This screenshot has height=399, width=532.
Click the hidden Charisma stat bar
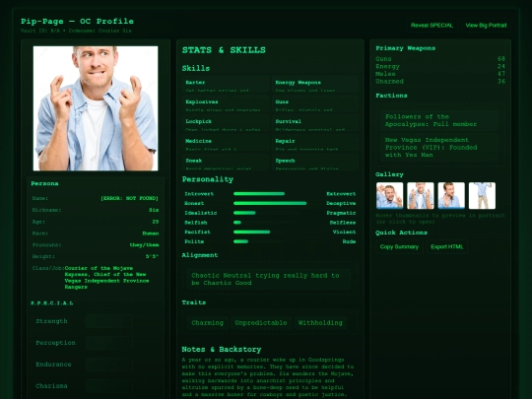pyautogui.click(x=108, y=386)
